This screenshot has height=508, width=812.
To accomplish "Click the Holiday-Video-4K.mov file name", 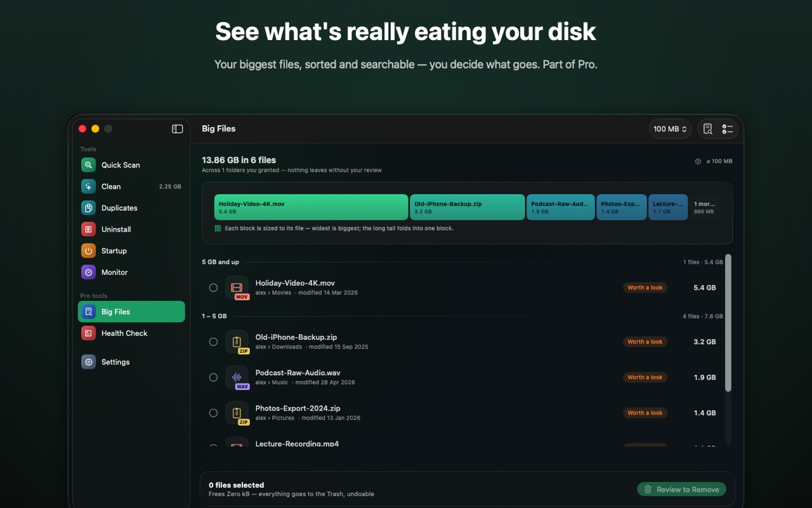I will (x=295, y=283).
